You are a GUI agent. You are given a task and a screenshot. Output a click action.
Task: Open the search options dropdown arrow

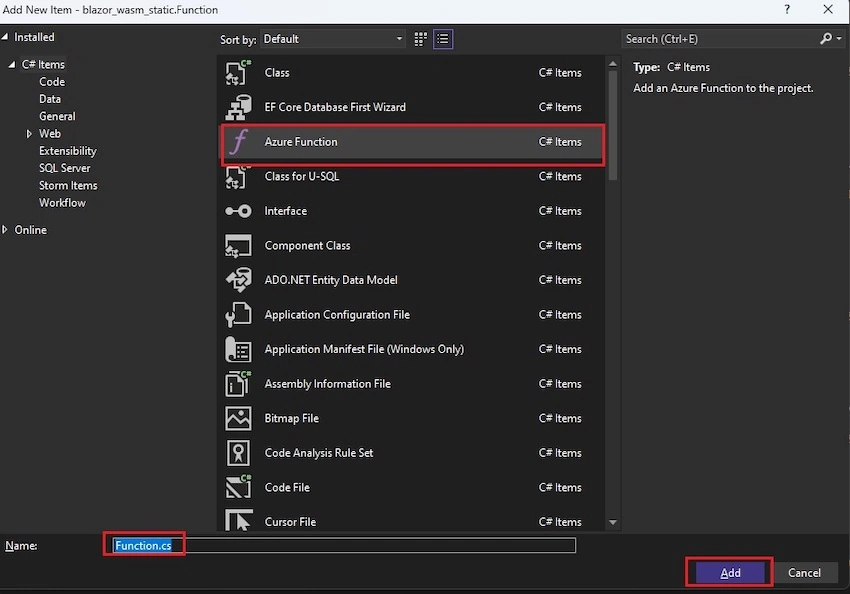[839, 38]
